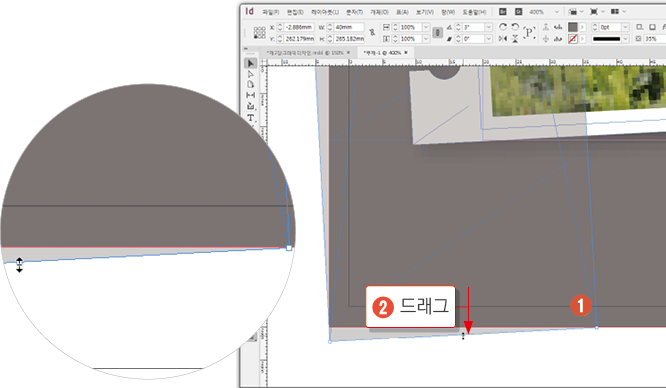
Task: Click the W width field 40mm
Action: tap(349, 27)
